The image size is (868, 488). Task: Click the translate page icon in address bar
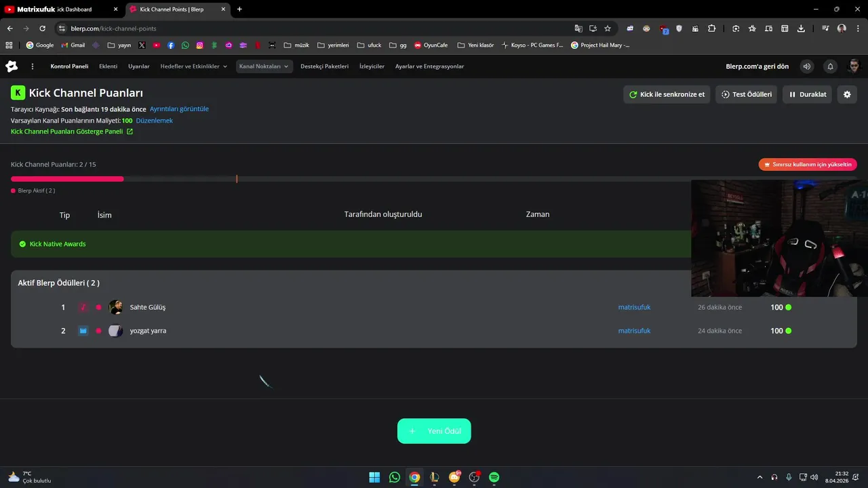click(x=578, y=28)
